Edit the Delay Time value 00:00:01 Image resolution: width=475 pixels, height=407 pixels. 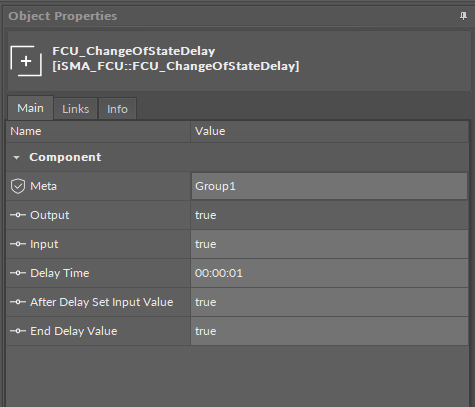[x=329, y=273]
